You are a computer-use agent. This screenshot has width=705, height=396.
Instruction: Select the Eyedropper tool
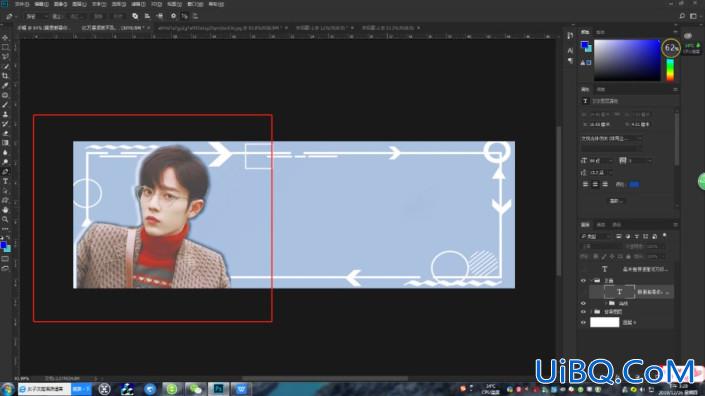(5, 85)
